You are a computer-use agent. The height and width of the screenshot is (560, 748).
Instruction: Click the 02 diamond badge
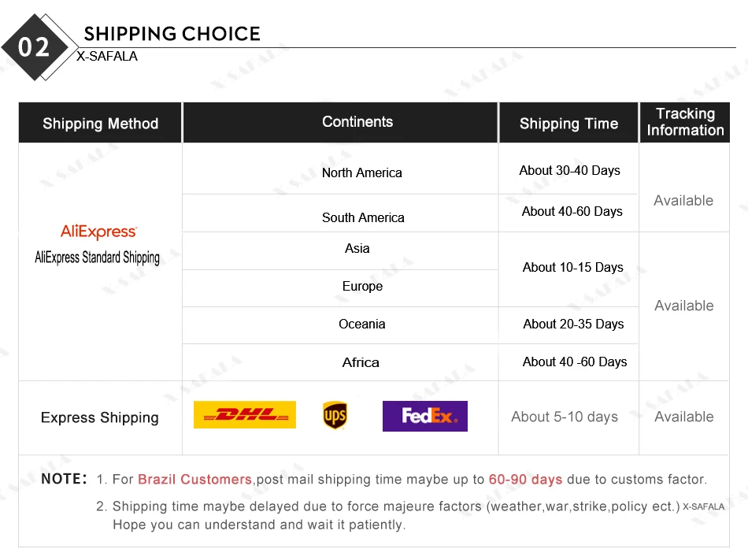click(33, 48)
